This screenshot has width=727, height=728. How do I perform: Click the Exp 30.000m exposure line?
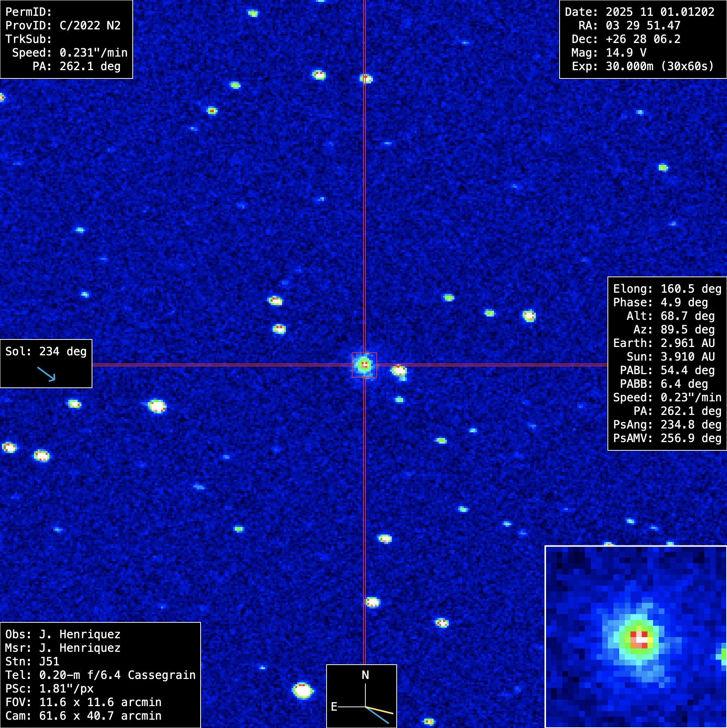643,66
